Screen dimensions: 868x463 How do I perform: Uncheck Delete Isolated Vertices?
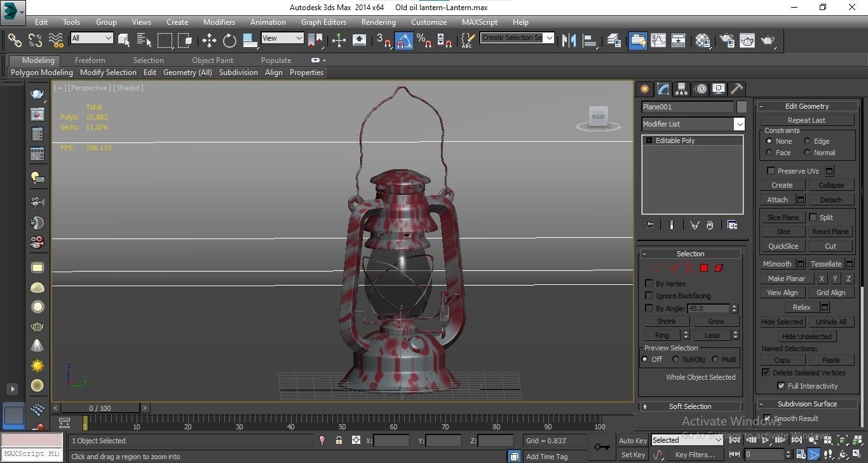pyautogui.click(x=766, y=373)
